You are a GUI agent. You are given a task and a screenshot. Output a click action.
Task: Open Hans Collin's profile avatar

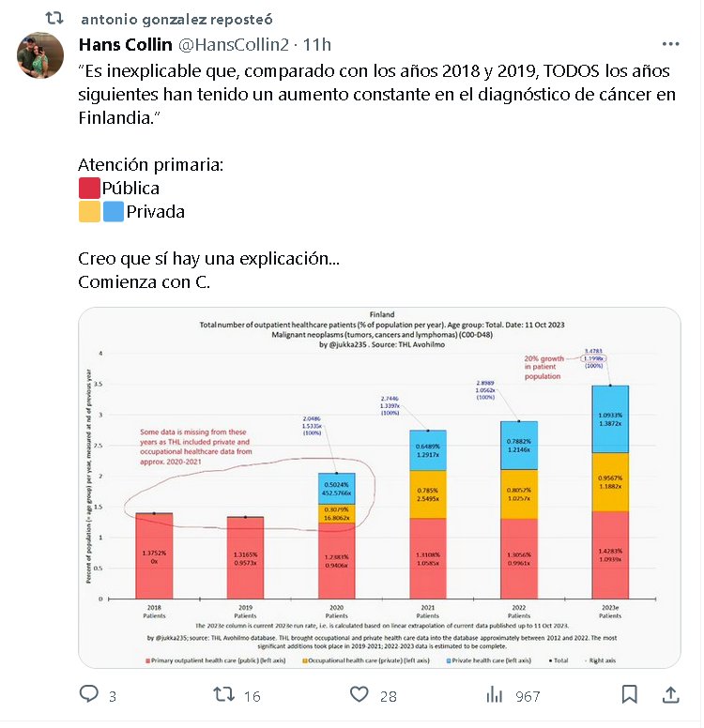click(40, 55)
